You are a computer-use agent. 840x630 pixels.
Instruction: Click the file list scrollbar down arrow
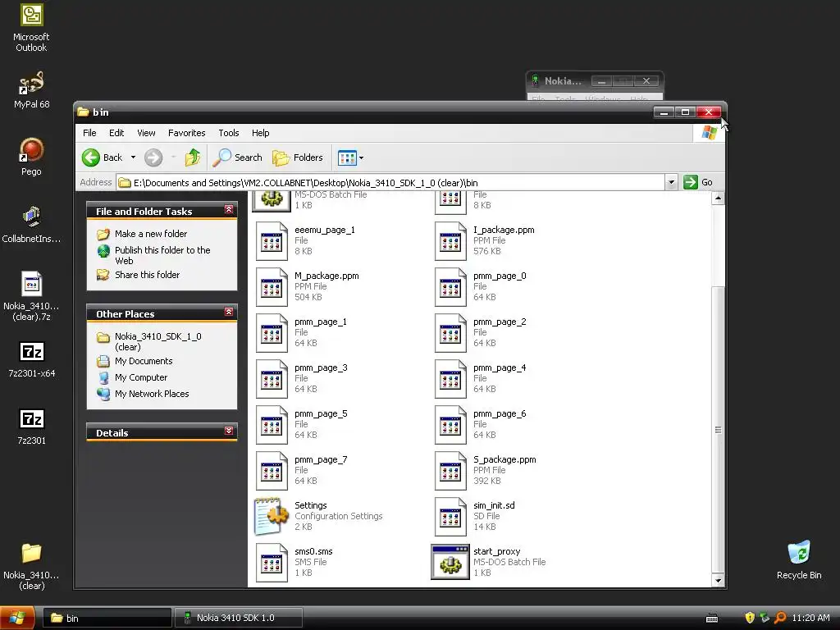click(x=718, y=580)
